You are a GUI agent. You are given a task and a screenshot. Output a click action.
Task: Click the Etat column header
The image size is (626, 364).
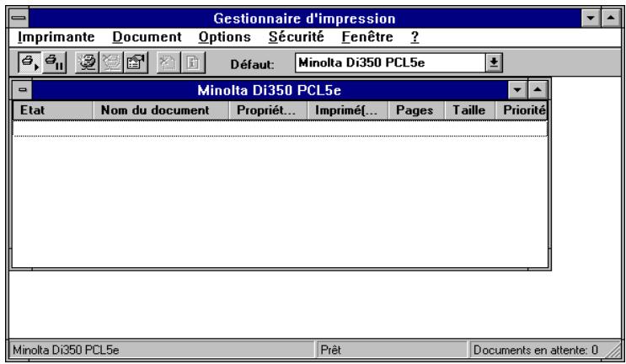click(53, 110)
